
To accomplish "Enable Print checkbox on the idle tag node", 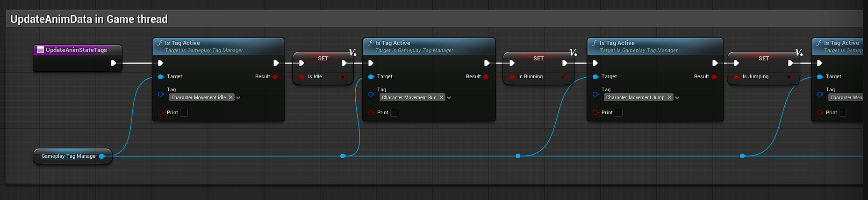I will click(184, 112).
